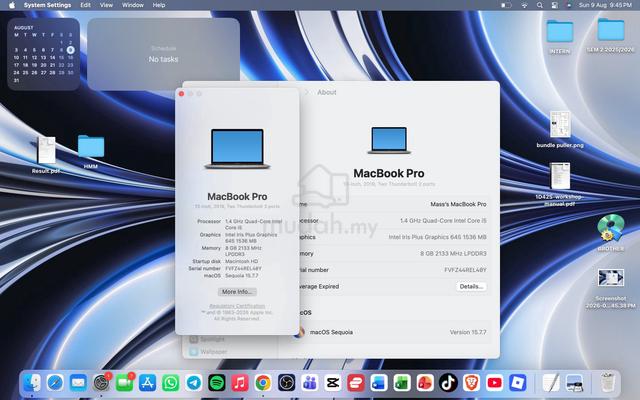Open Telegram from the Dock
Screen dimensions: 640x400
coord(194,383)
